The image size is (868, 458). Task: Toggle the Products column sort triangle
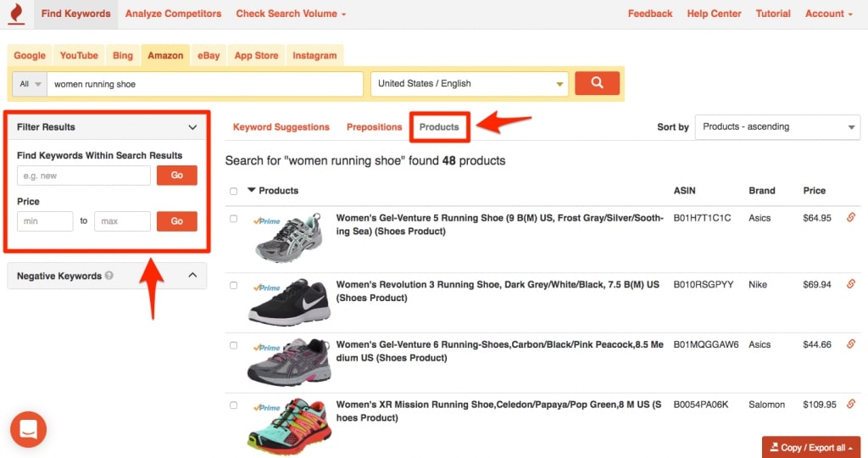[251, 190]
